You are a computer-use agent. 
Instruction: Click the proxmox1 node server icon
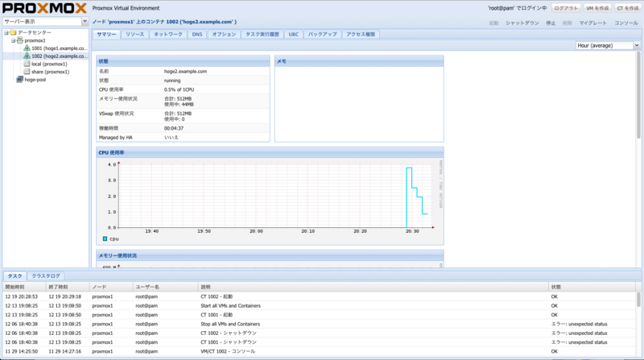click(x=19, y=40)
